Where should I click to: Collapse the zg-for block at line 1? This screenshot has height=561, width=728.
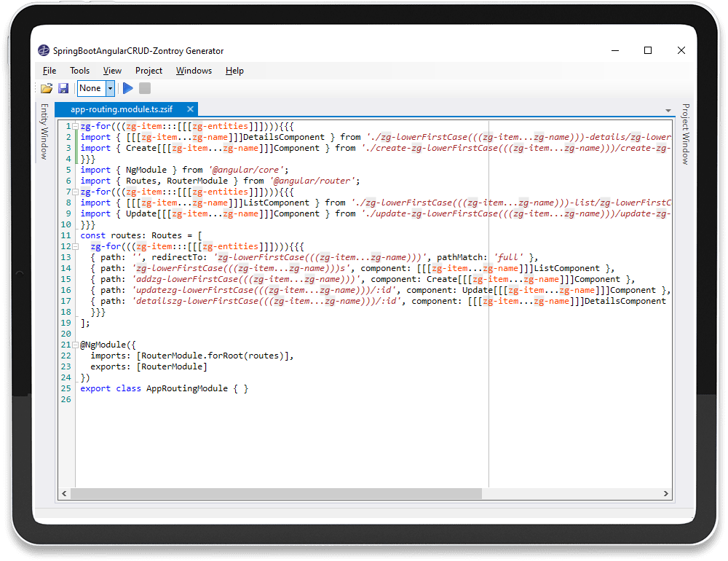tap(76, 127)
